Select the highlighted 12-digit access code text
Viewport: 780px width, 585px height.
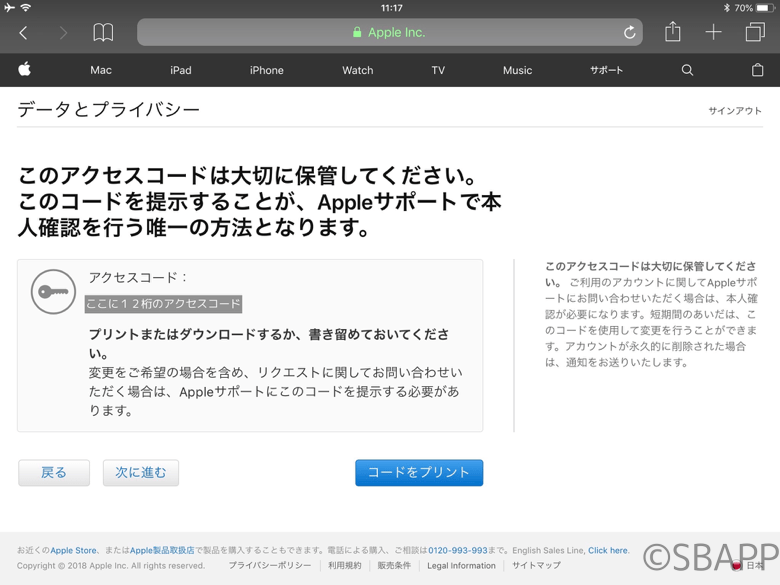tap(163, 304)
